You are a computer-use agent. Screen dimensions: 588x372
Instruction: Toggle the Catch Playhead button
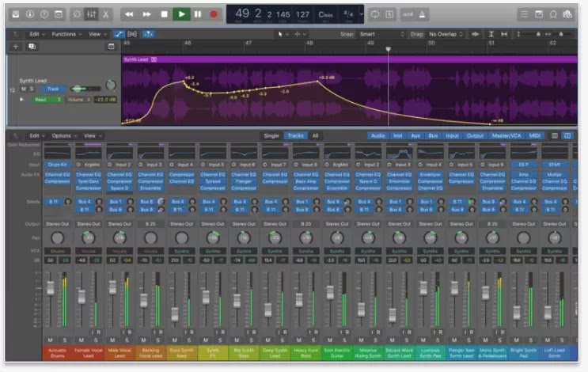[148, 34]
